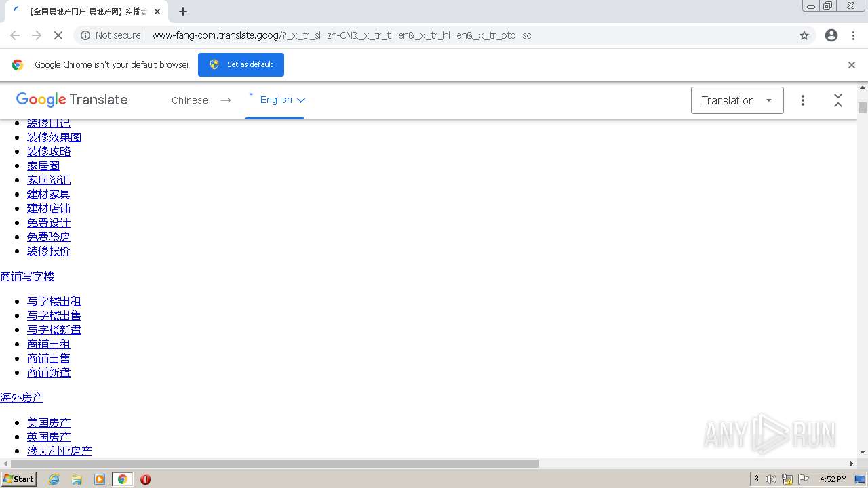Open the red shield taskbar icon
The height and width of the screenshot is (488, 868).
pos(145,479)
